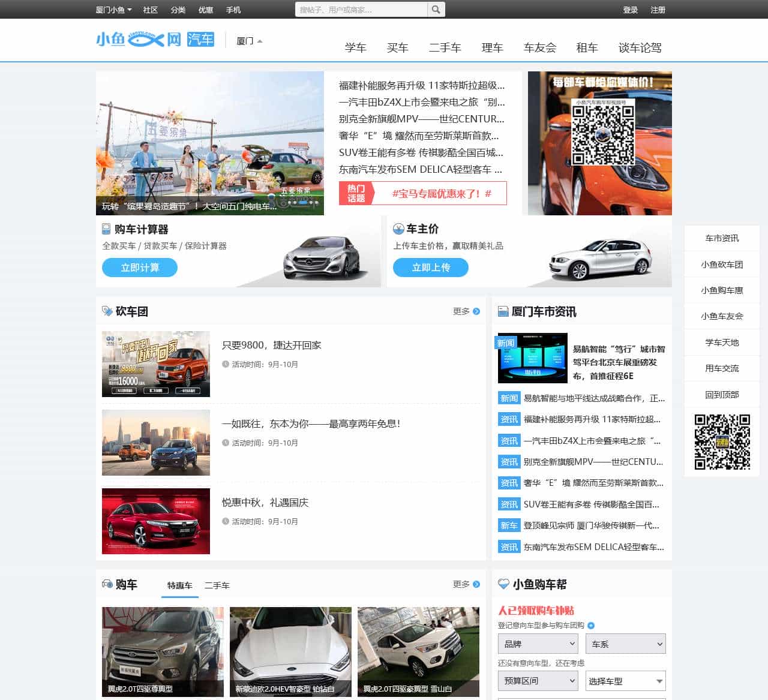Viewport: 768px width, 700px height.
Task: Click the 翼虎2.0T四驱尊翼型 car thumbnail
Action: pyautogui.click(x=163, y=652)
